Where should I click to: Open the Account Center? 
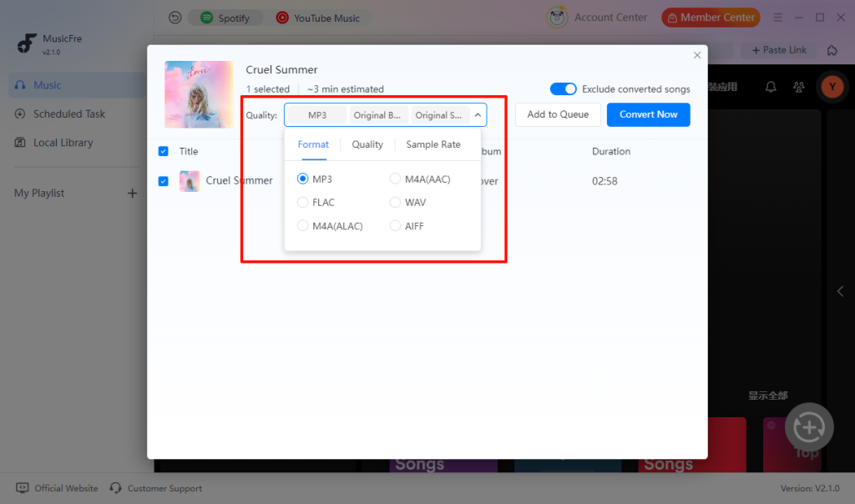coord(596,18)
